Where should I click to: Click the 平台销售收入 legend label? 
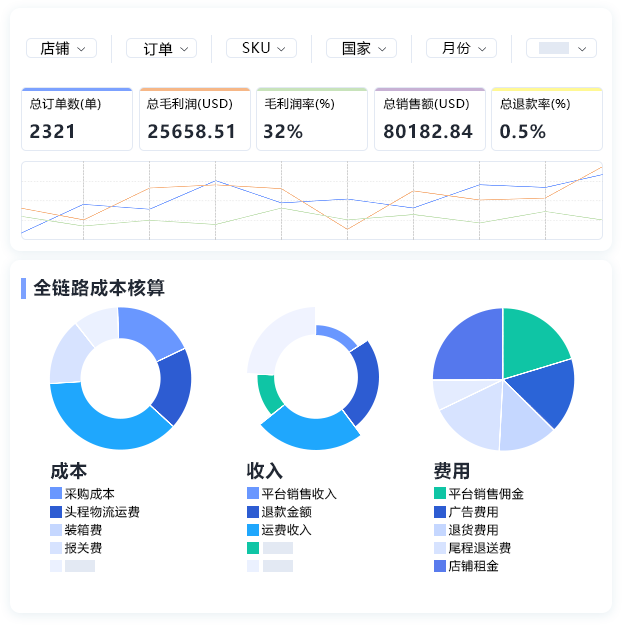299,494
